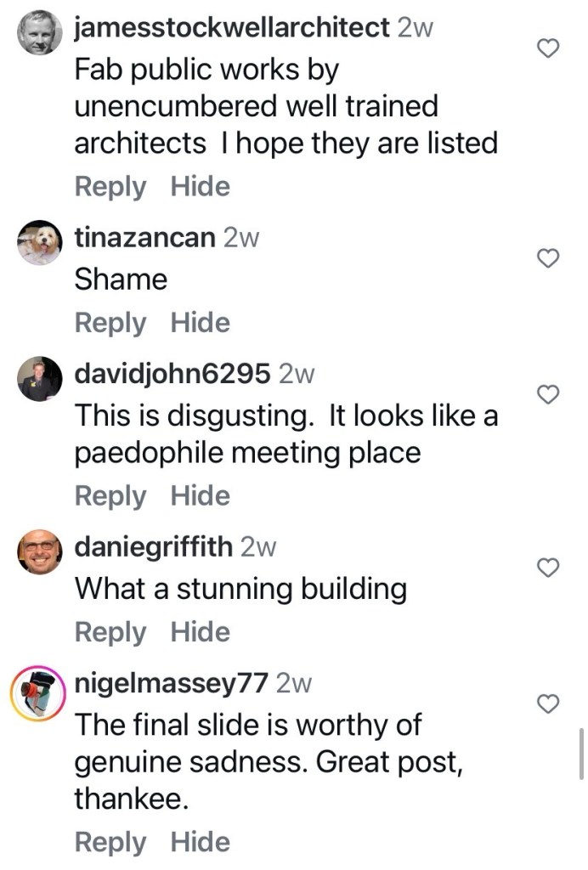The width and height of the screenshot is (588, 870).
Task: Tap daniegriffith's avatar
Action: [39, 552]
